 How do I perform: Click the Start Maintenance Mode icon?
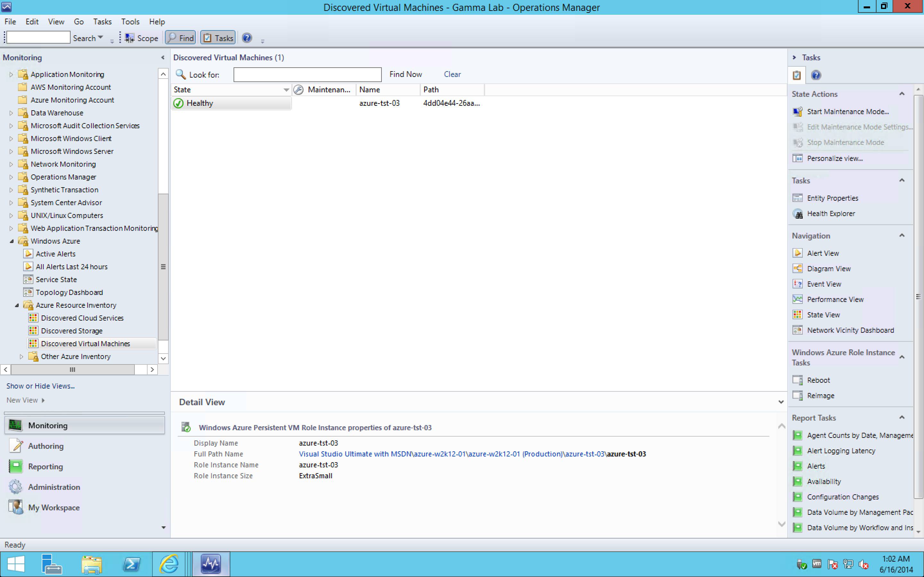(x=798, y=112)
